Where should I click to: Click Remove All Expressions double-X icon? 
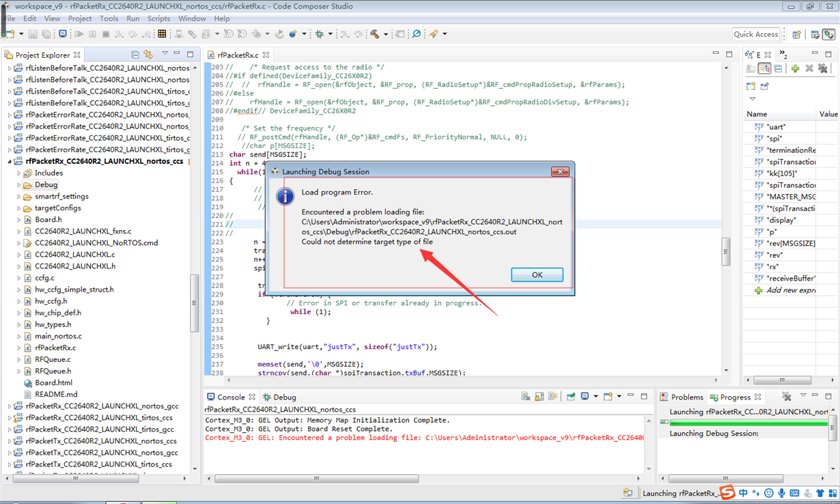tap(823, 69)
